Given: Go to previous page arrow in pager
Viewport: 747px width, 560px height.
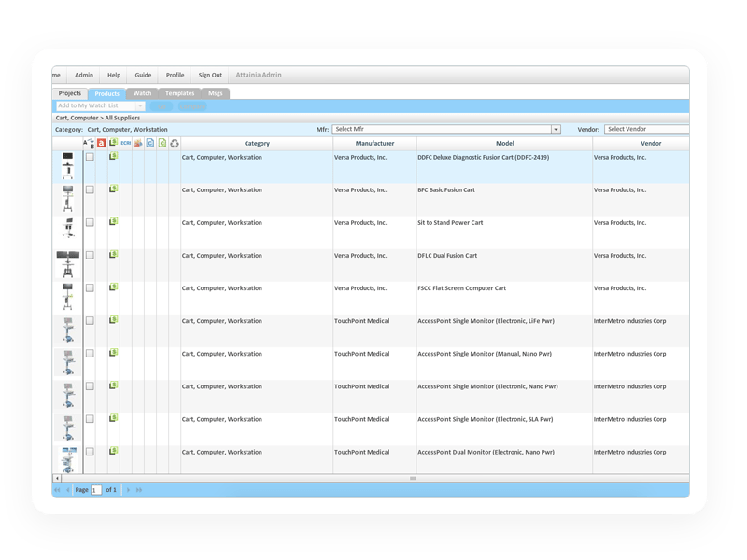Looking at the screenshot, I should pyautogui.click(x=67, y=490).
